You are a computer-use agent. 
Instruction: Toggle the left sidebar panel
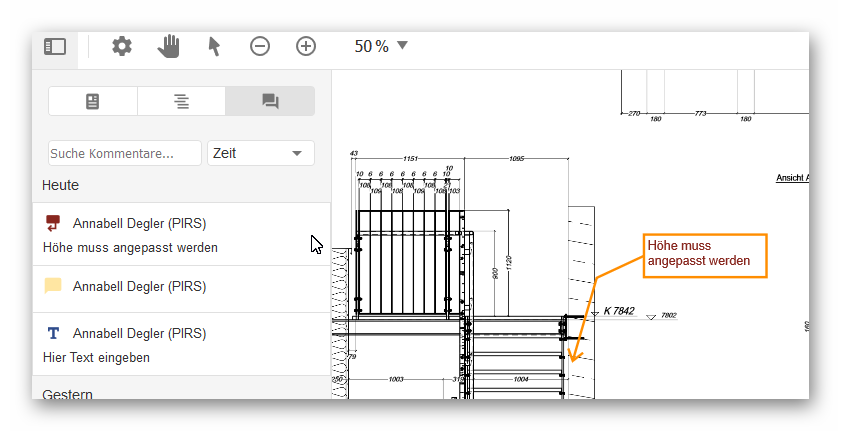tap(55, 46)
